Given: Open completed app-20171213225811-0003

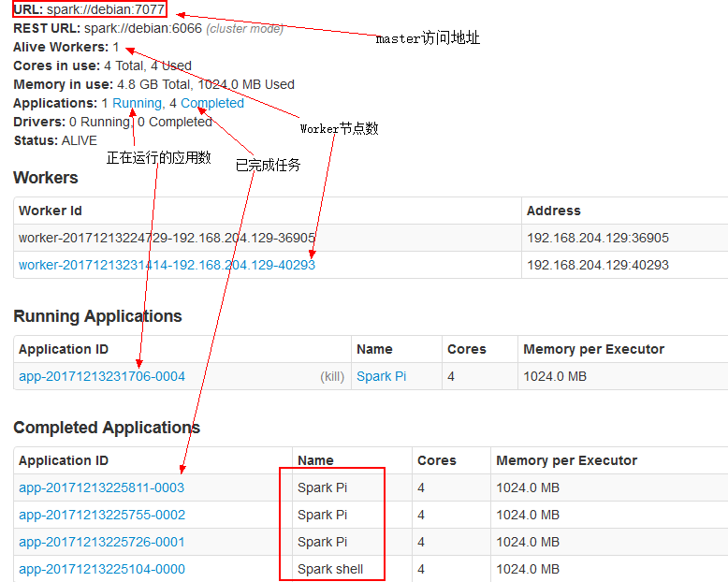Looking at the screenshot, I should click(x=102, y=487).
